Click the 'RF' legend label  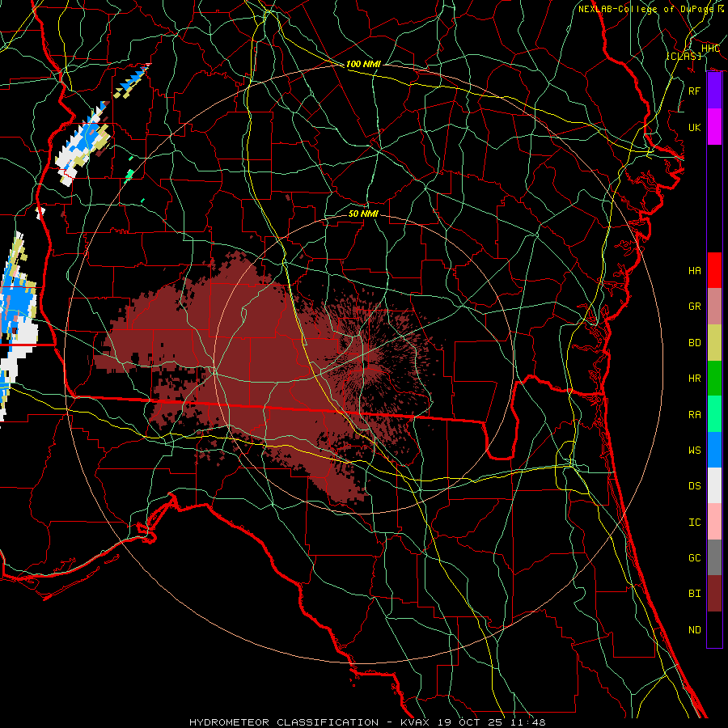pyautogui.click(x=694, y=91)
